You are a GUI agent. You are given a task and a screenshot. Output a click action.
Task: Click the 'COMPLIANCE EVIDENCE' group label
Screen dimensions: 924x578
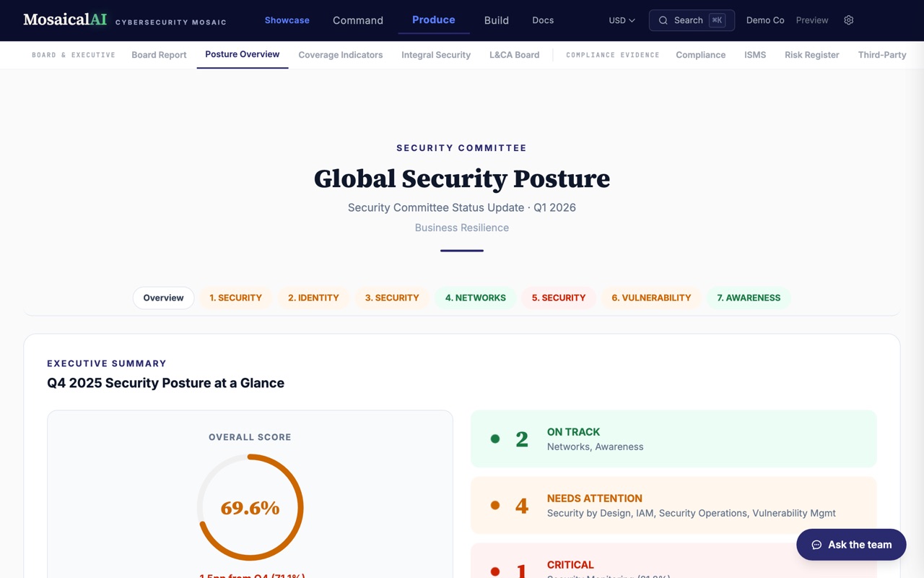click(x=613, y=55)
